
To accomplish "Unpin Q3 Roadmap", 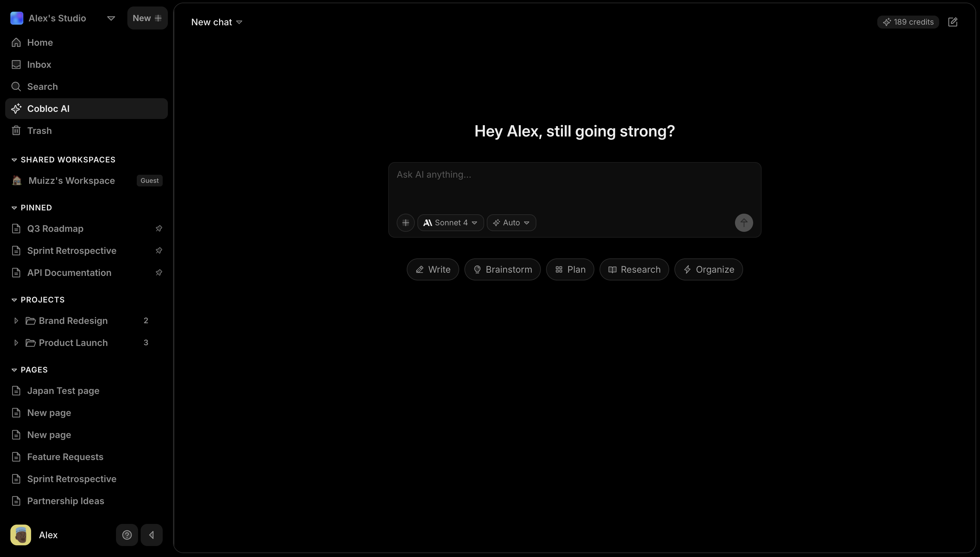I will coord(159,228).
